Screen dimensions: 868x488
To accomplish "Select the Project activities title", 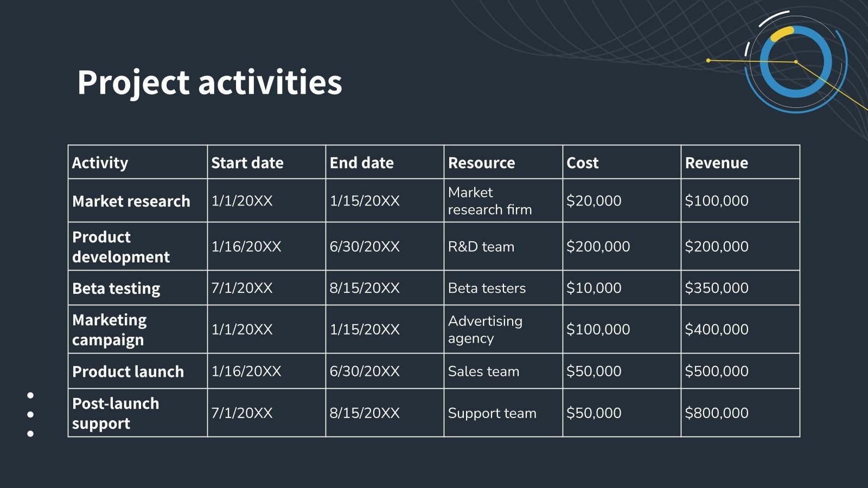I will (x=209, y=82).
